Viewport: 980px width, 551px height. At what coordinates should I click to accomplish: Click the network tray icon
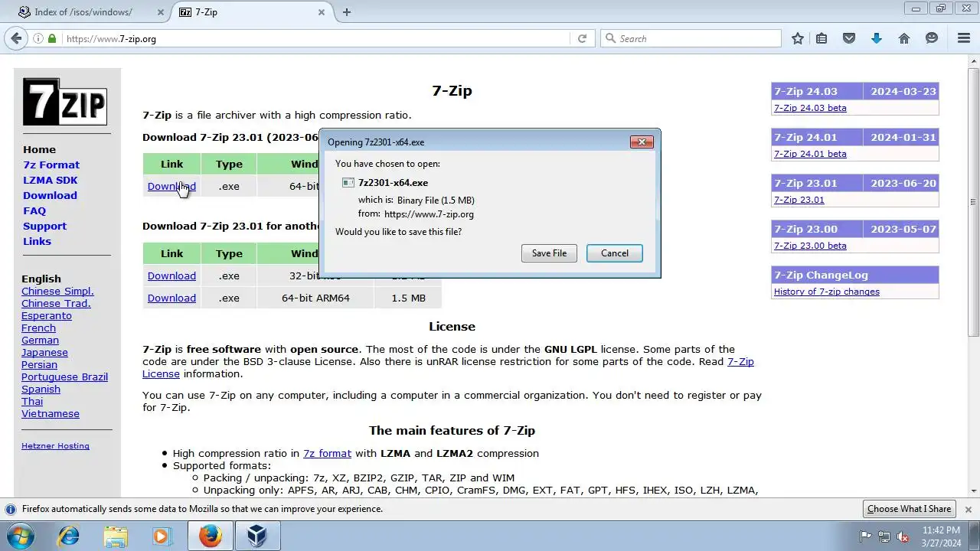[x=884, y=536]
